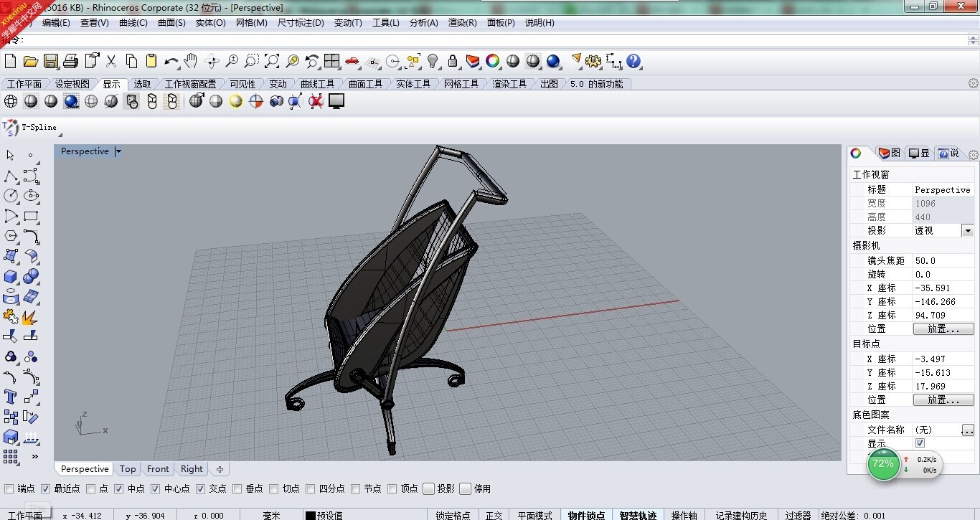Click the four-viewport layout icon
The height and width of the screenshot is (520, 980).
(331, 61)
